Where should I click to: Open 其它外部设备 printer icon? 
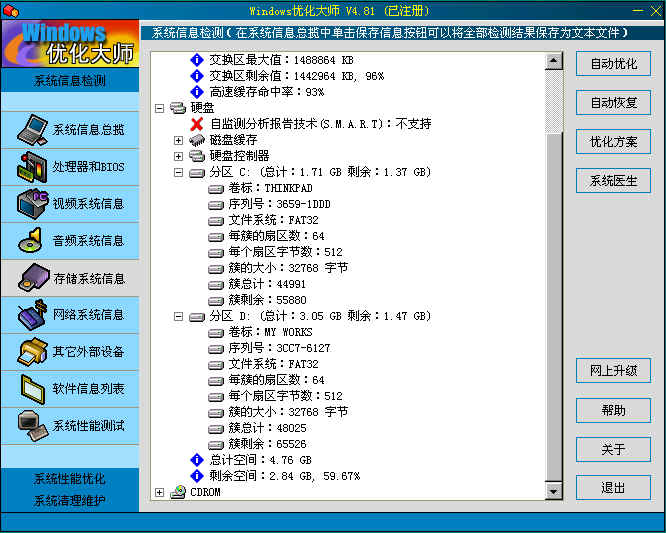pyautogui.click(x=32, y=352)
